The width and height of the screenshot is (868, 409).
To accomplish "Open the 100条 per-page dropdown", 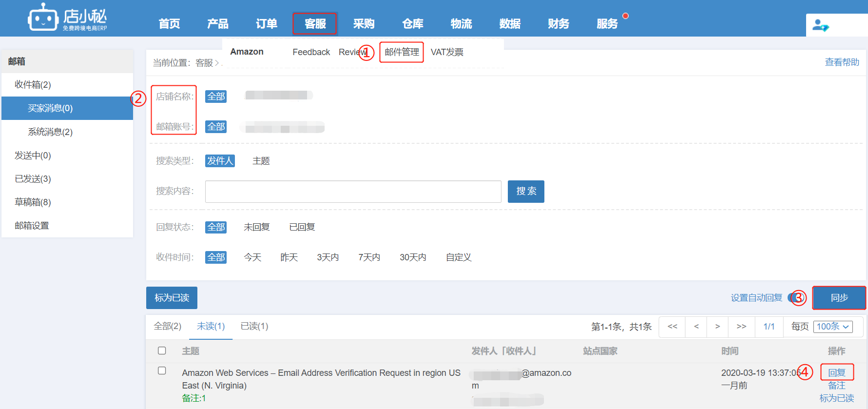I will (833, 327).
